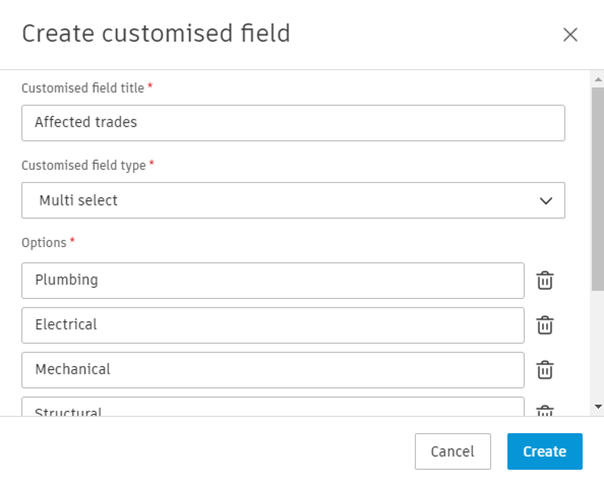Open the Multi select field type dropdown
Screen dimensions: 604x484
pyautogui.click(x=292, y=200)
